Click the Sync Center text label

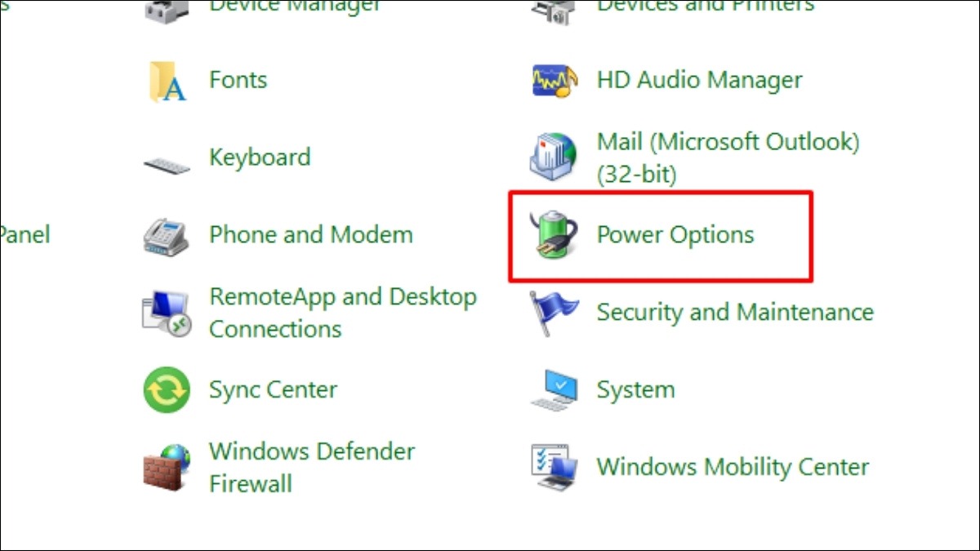tap(273, 390)
